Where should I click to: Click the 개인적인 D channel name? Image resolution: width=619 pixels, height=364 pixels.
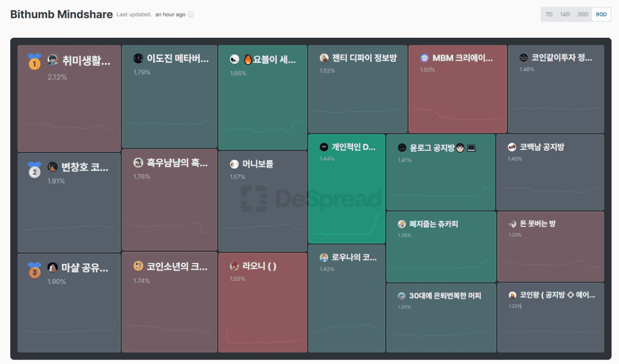[354, 147]
